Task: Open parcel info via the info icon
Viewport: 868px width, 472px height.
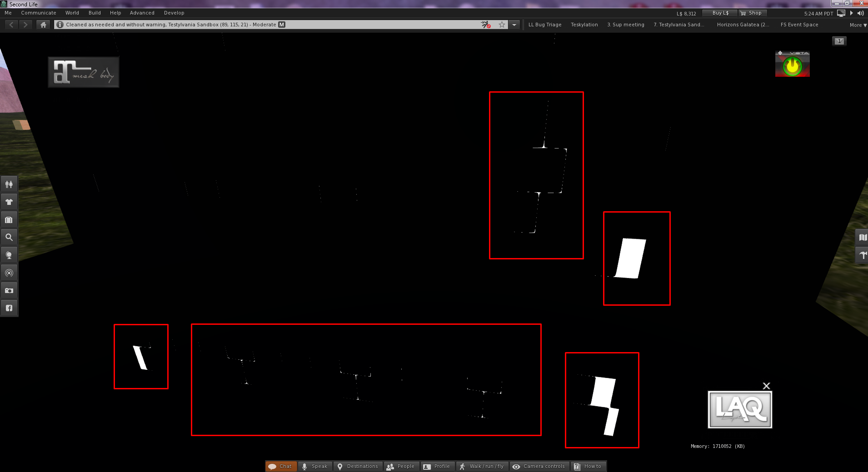Action: (60, 25)
